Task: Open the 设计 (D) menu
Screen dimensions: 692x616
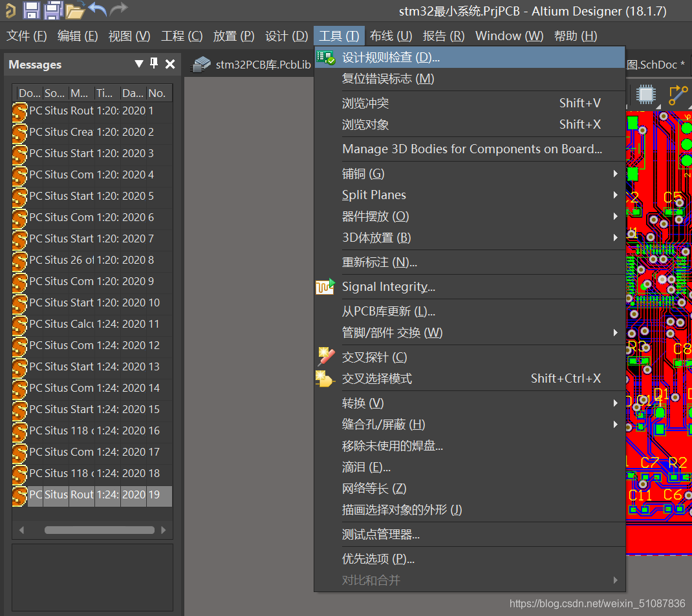Action: 287,36
